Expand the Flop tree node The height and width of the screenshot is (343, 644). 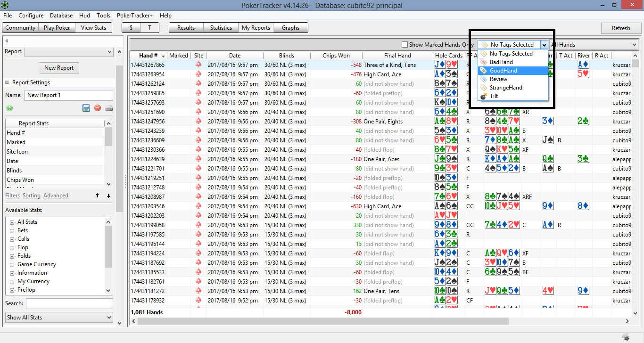tap(12, 247)
